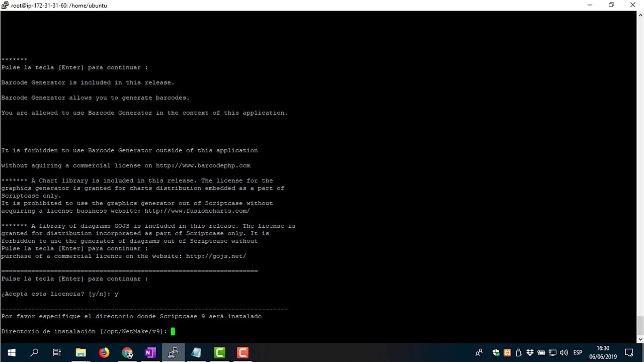Open the orange Camtasia recorder icon
The width and height of the screenshot is (644, 362).
click(243, 352)
